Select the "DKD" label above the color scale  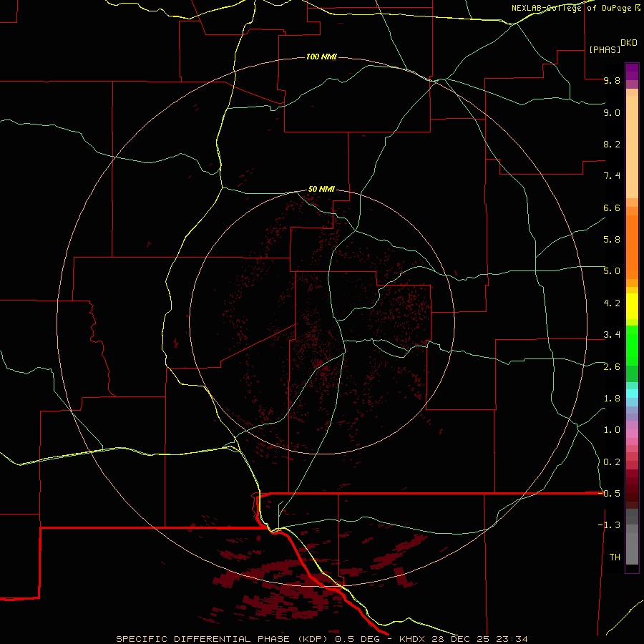(628, 43)
